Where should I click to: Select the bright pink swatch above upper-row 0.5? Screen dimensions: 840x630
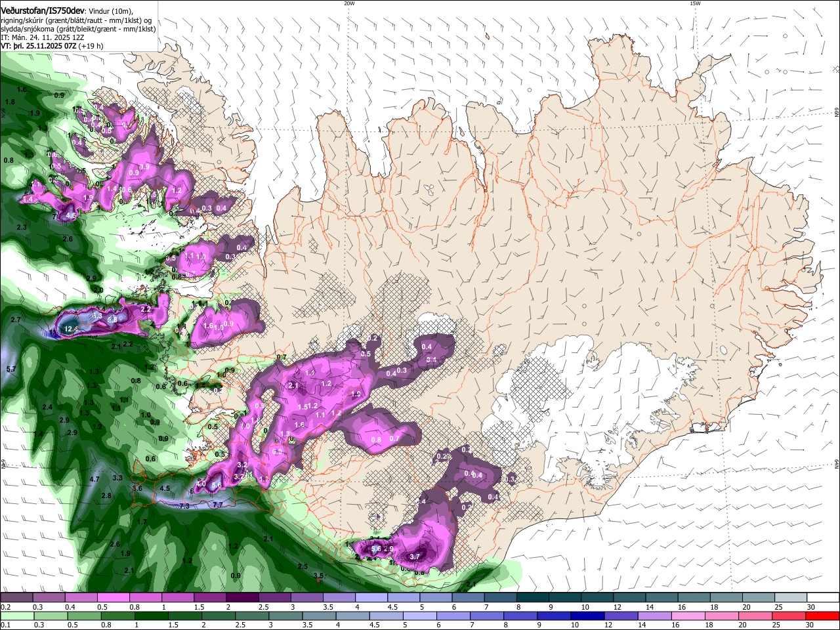coord(114,598)
